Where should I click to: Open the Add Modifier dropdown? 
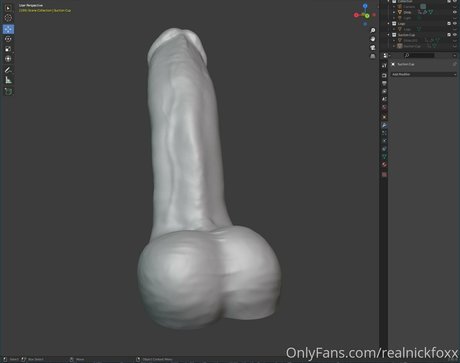pyautogui.click(x=424, y=74)
